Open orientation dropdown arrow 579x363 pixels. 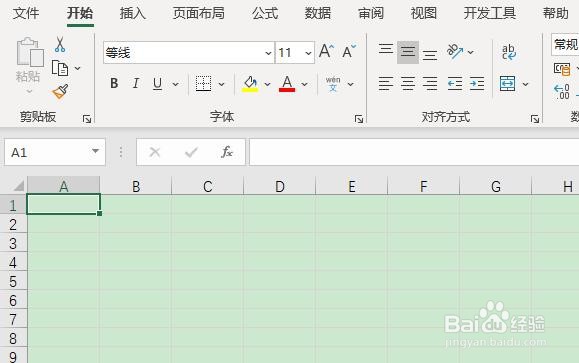coord(471,52)
